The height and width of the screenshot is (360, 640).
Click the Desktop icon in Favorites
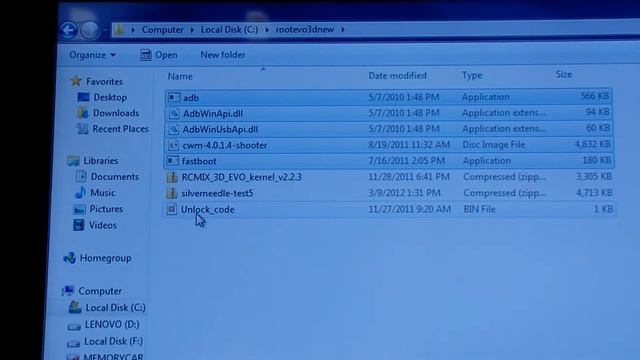point(83,97)
